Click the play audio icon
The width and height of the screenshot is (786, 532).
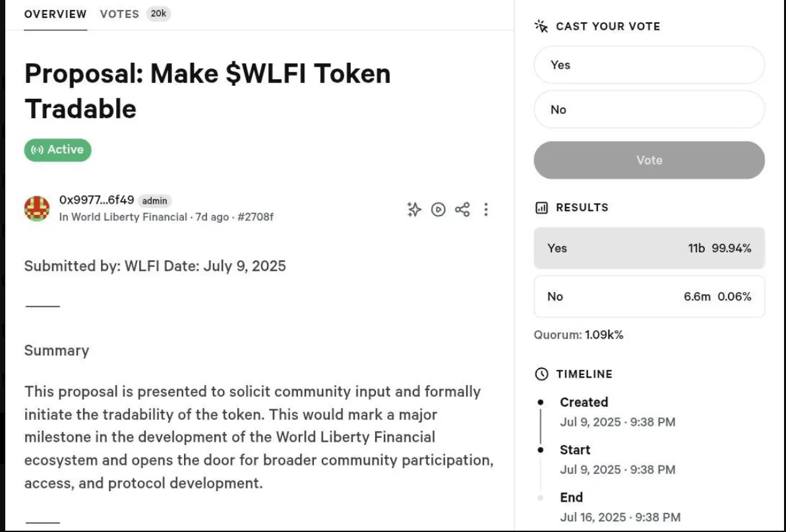(438, 210)
